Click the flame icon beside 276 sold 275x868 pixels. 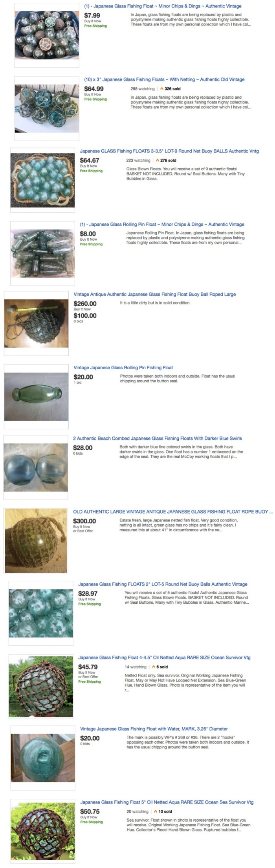click(158, 160)
